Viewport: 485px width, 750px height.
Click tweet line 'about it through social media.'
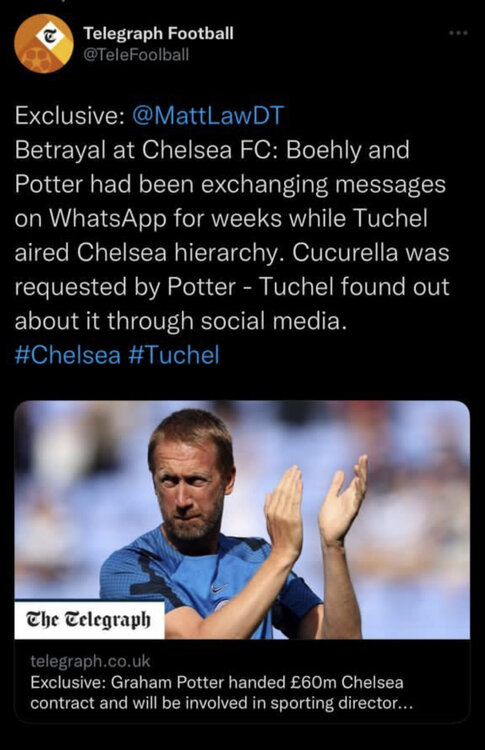point(180,321)
